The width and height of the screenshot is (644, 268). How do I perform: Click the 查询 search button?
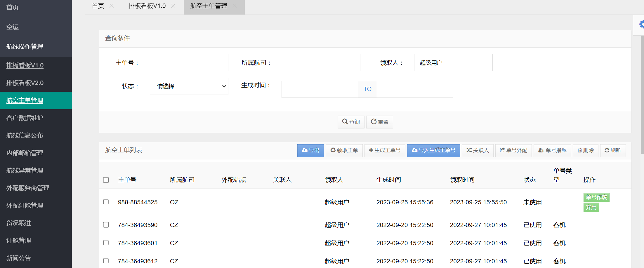351,122
